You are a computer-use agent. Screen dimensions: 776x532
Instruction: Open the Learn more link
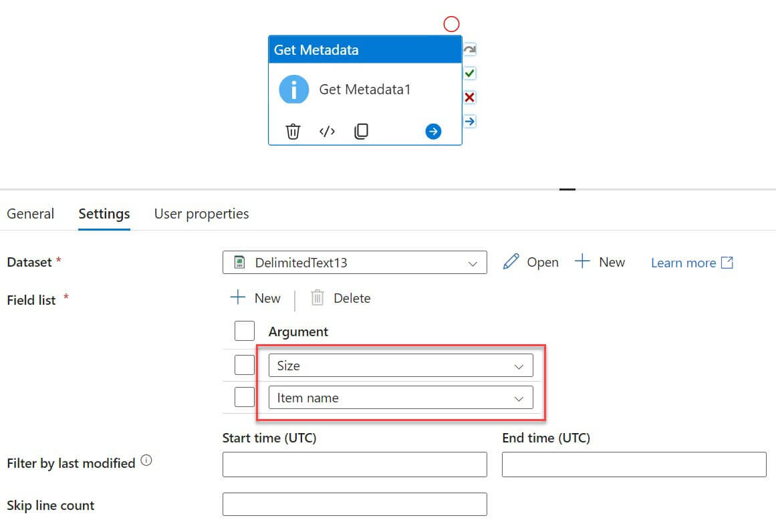click(x=692, y=263)
